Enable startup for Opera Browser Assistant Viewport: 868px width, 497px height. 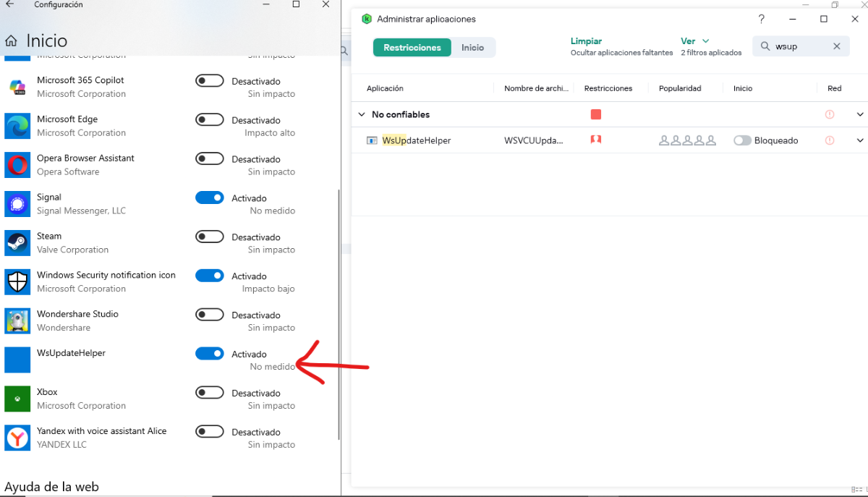pos(210,159)
